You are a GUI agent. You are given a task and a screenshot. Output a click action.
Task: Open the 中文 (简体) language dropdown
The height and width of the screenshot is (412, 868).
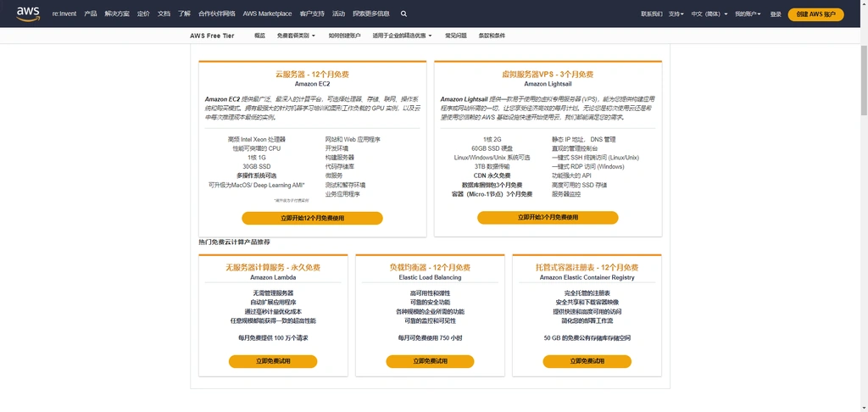(709, 14)
